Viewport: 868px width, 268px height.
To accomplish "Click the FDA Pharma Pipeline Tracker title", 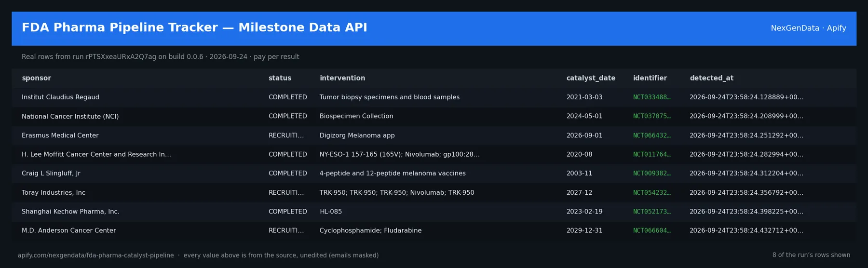I will [194, 27].
